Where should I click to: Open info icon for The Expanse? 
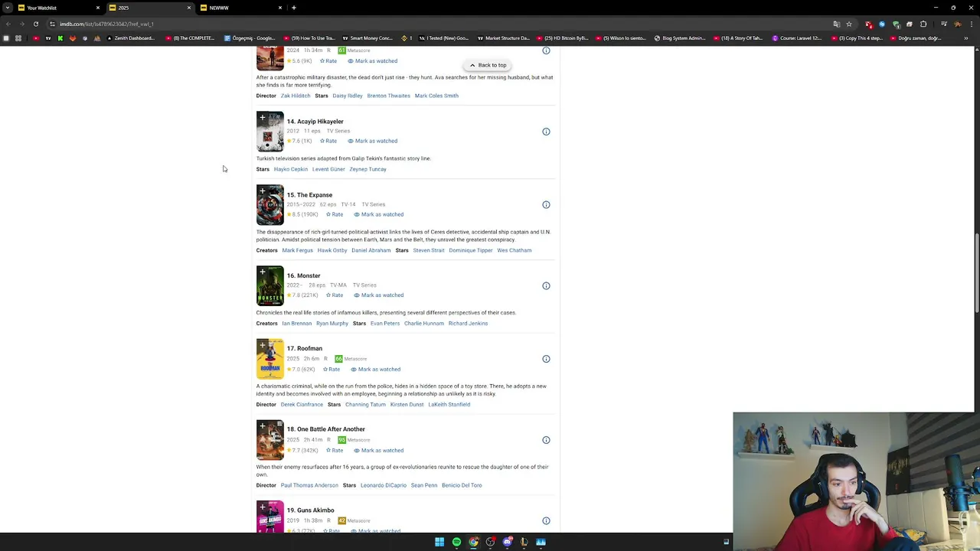point(546,205)
